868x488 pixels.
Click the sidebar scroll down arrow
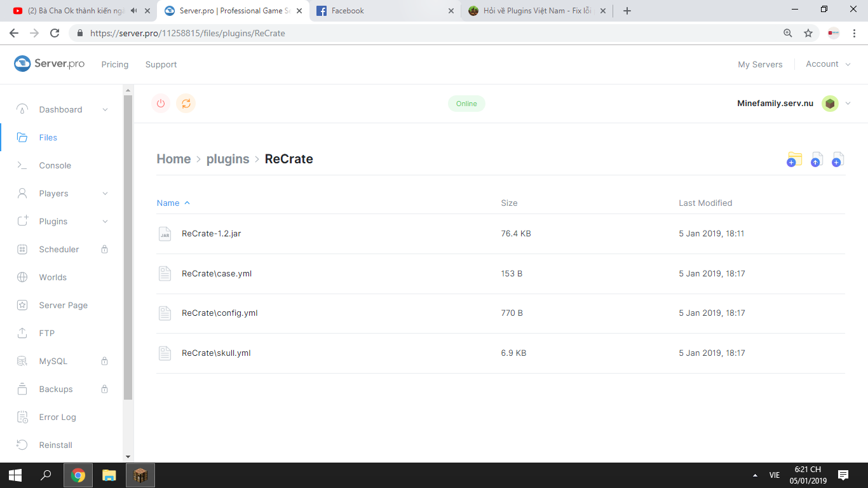point(128,457)
